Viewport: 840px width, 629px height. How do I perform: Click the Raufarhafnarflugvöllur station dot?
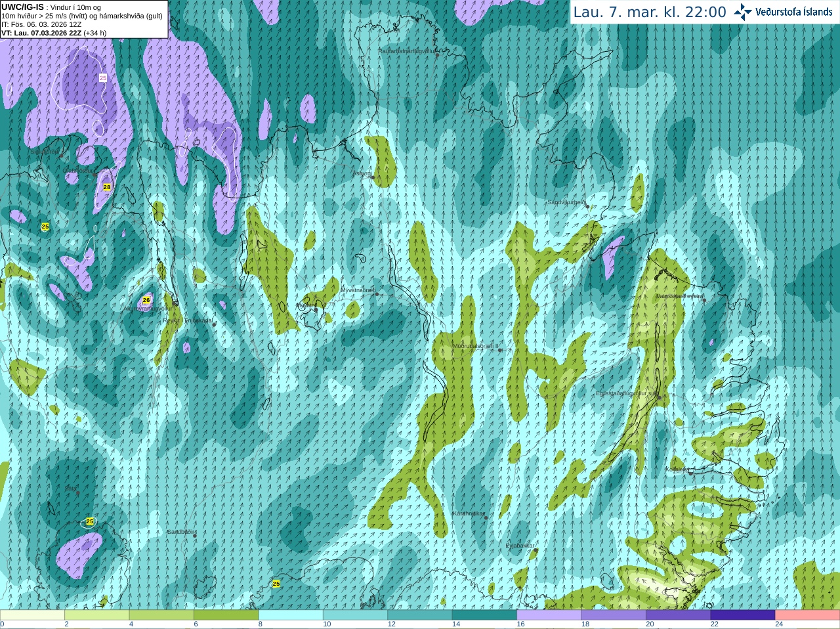438,55
